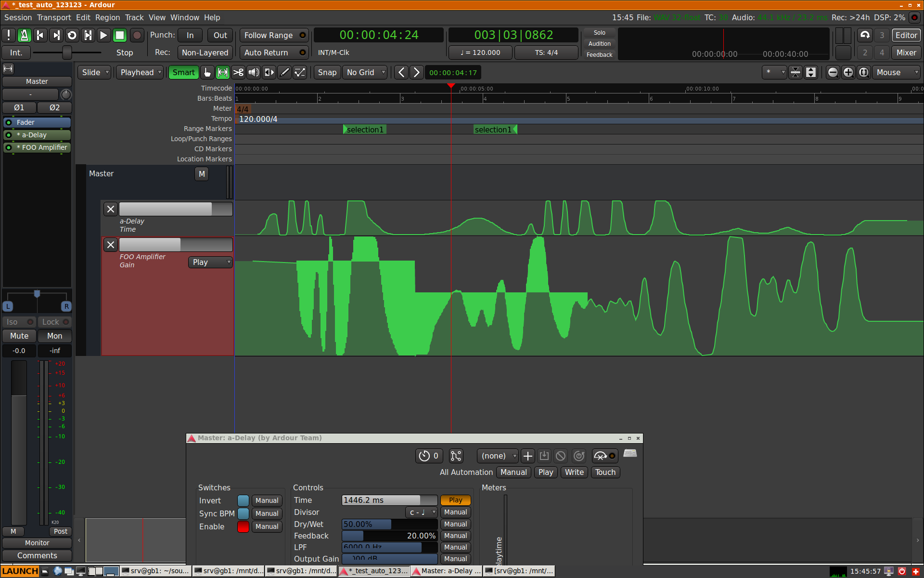Select the Draw pencil tool

coord(284,73)
